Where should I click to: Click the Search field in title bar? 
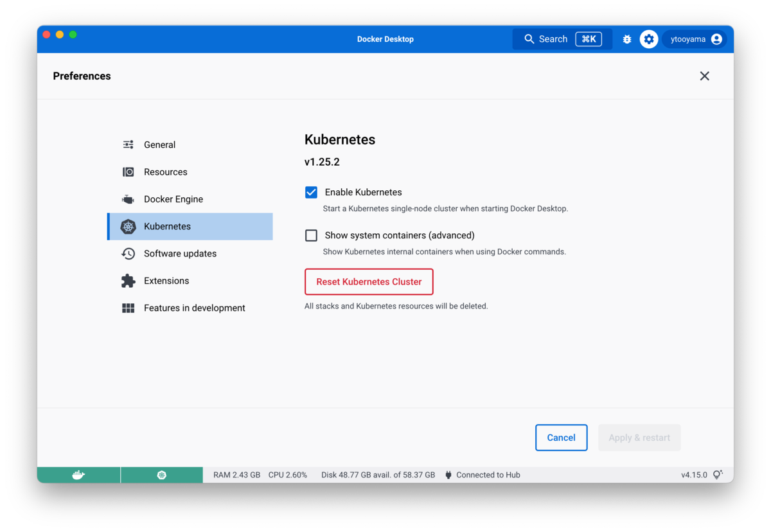point(562,39)
